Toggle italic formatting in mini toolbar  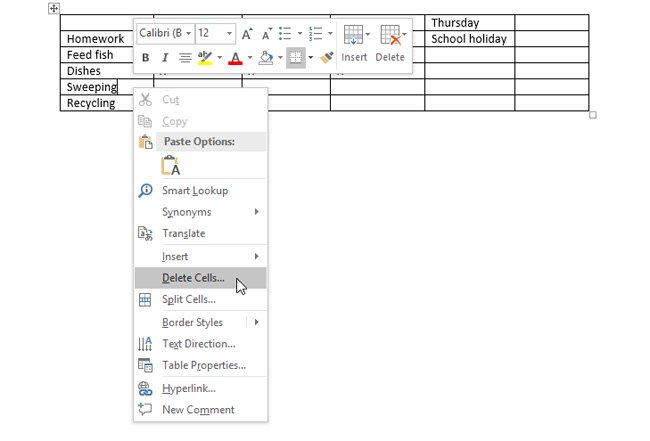coord(164,58)
